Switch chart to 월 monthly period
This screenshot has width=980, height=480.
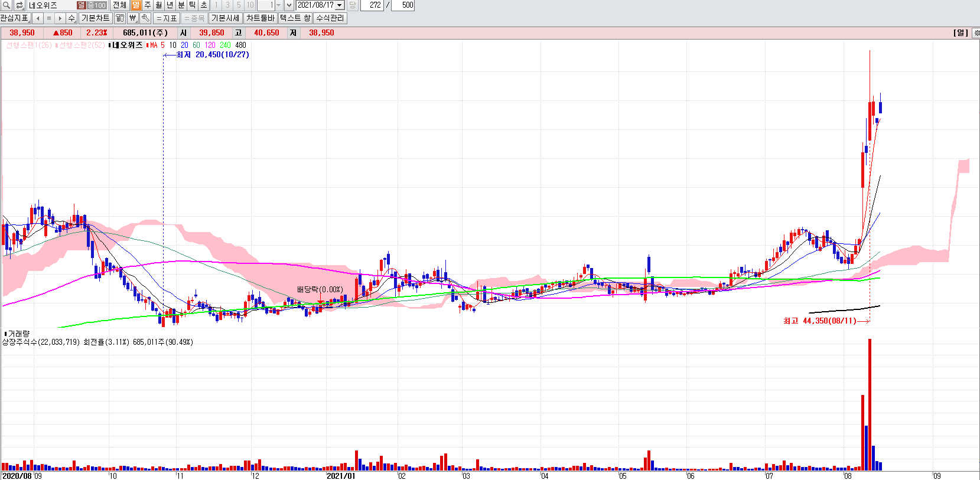tap(159, 5)
